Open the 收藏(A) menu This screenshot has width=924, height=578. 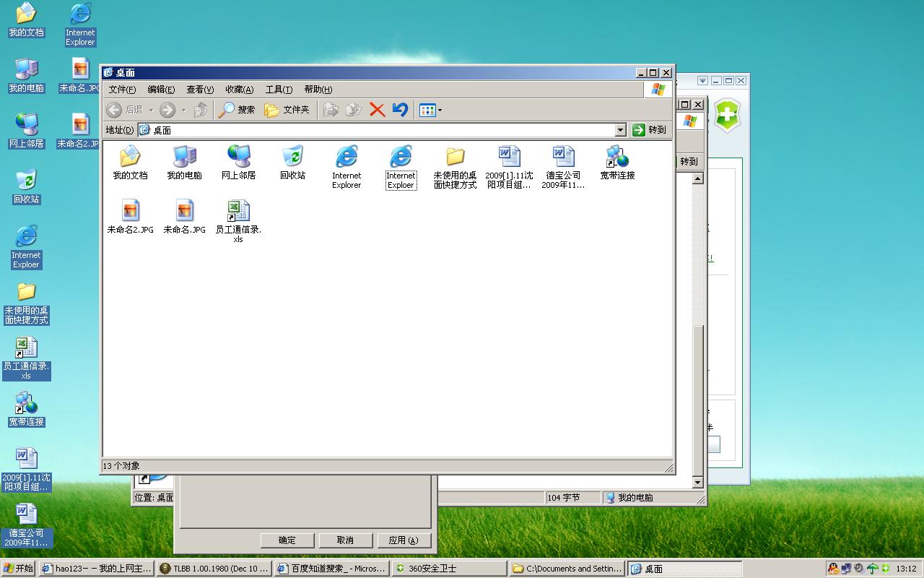(239, 90)
